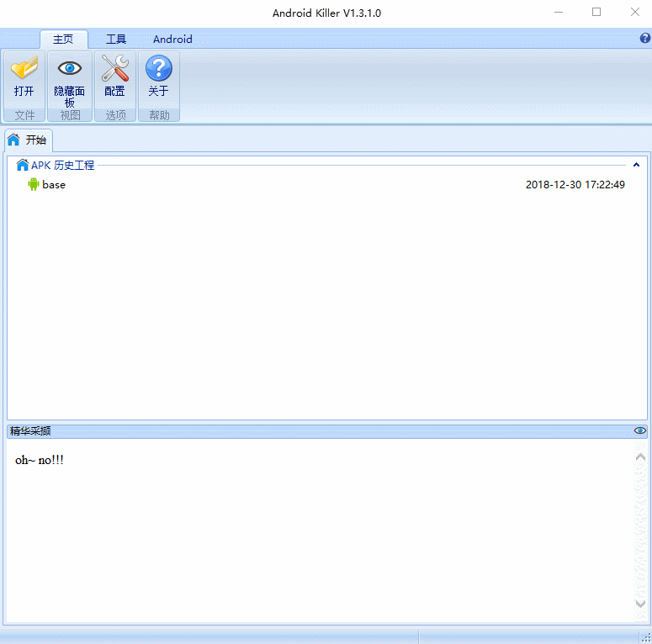Click the 选项 group label
This screenshot has height=644, width=652.
pos(115,115)
